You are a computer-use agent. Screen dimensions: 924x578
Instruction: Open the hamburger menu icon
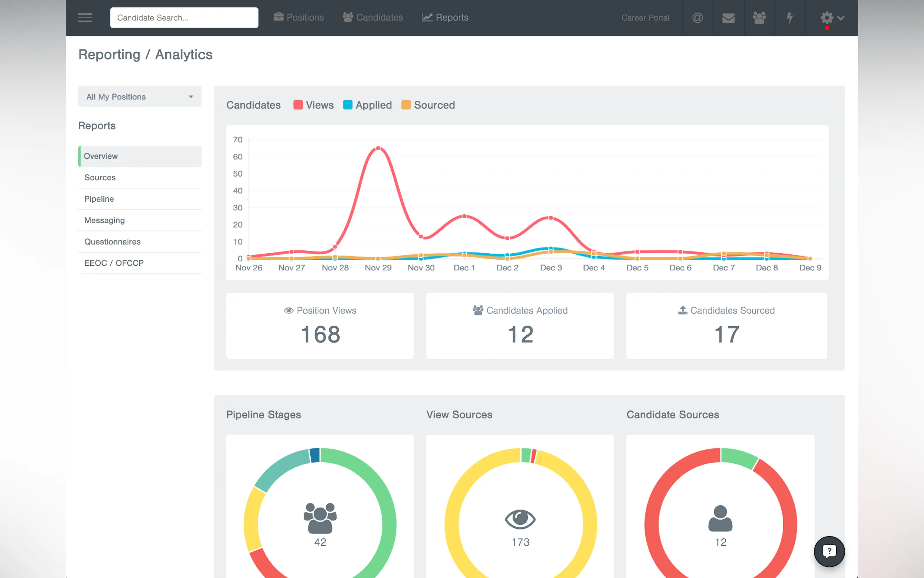click(85, 17)
